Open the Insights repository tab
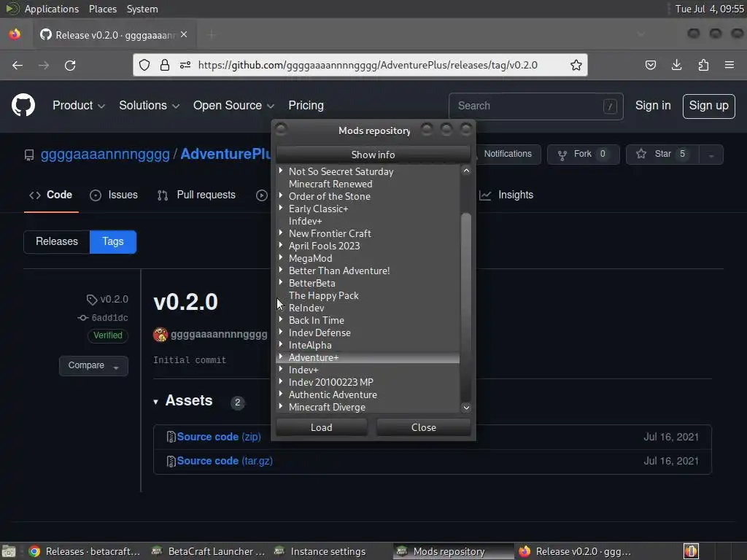 click(x=506, y=195)
